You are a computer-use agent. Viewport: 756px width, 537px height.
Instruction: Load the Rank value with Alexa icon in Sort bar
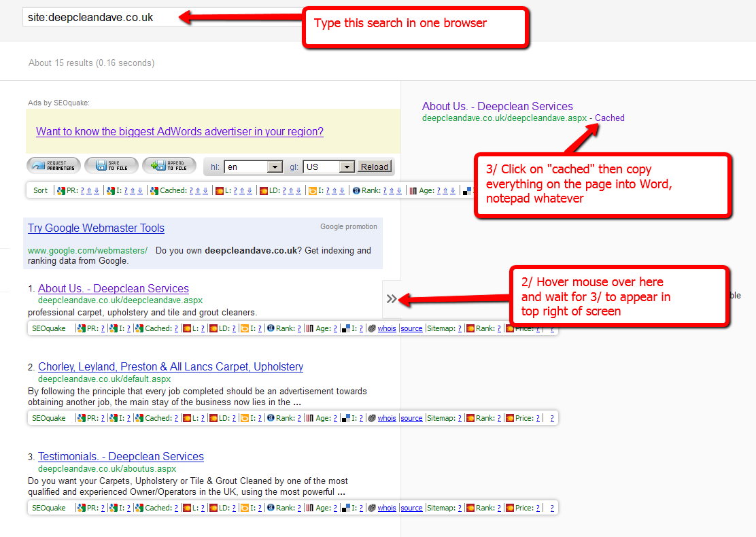[385, 191]
